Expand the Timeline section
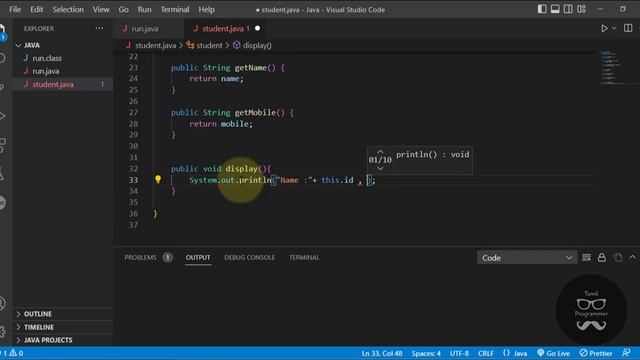Screen dimensions: 640x360 tap(39, 327)
